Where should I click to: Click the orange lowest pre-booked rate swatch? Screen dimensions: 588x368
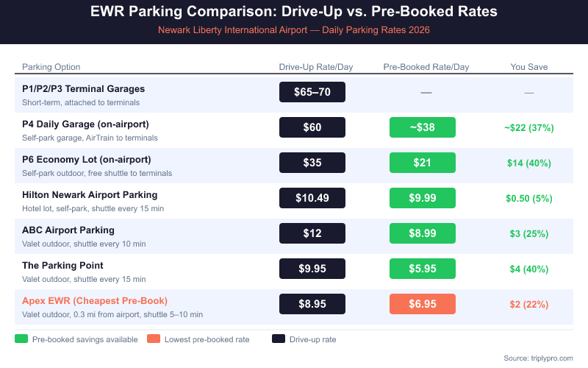pyautogui.click(x=153, y=339)
